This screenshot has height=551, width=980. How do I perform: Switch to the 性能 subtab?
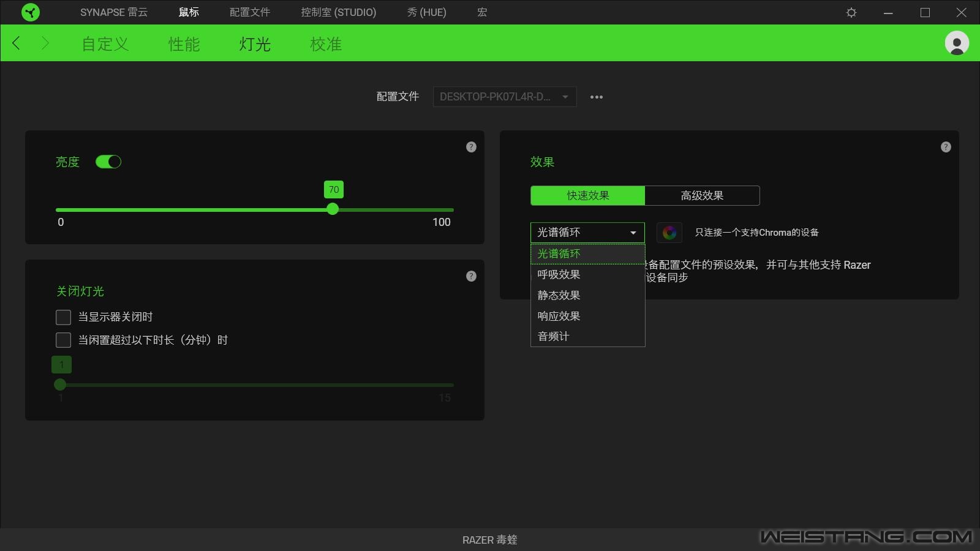184,44
